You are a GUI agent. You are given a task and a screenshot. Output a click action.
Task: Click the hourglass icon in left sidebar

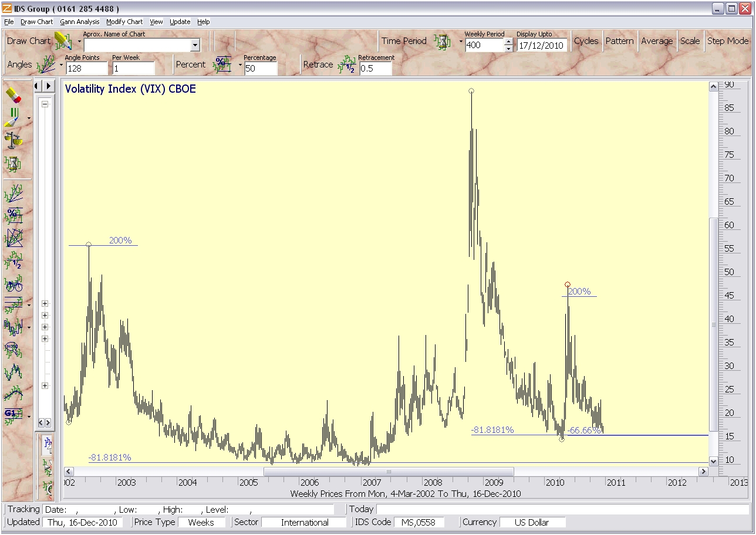(13, 162)
